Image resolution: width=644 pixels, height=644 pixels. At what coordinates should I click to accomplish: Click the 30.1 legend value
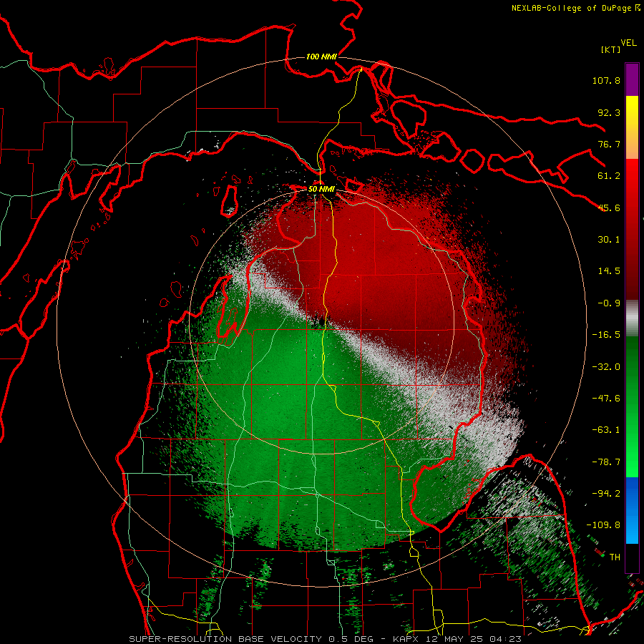coord(609,240)
